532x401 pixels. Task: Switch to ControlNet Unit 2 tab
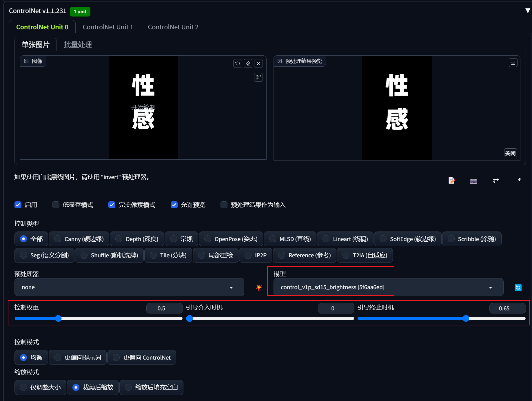click(173, 27)
